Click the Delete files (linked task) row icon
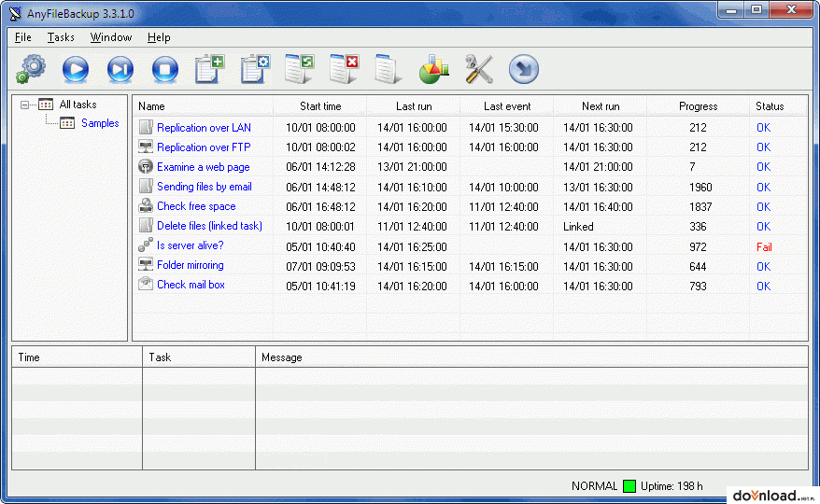Screen dimensions: 820x504 (146, 226)
